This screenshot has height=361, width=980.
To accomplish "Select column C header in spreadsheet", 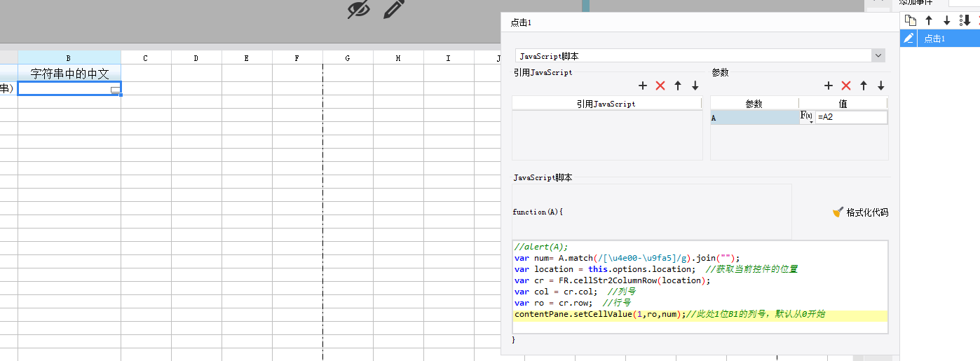I will click(x=146, y=57).
